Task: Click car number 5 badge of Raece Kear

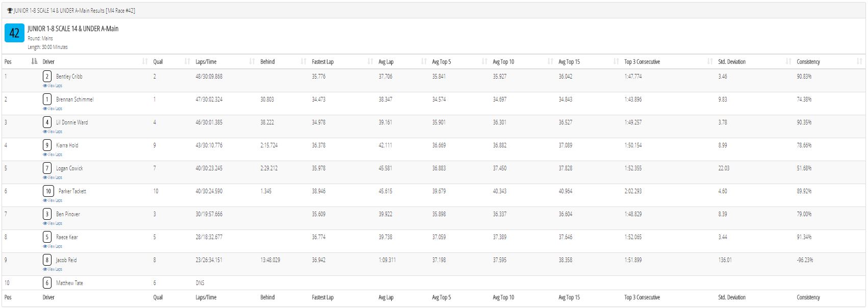Action: point(47,237)
